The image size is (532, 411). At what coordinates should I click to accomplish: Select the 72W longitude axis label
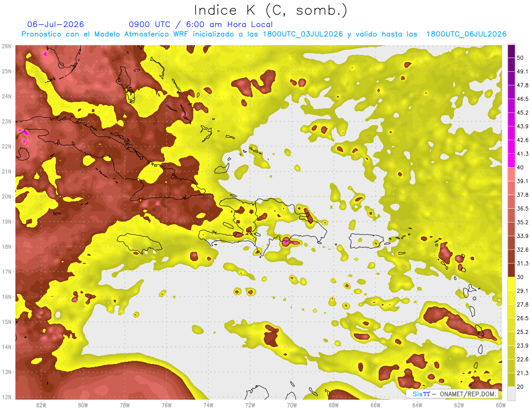250,405
